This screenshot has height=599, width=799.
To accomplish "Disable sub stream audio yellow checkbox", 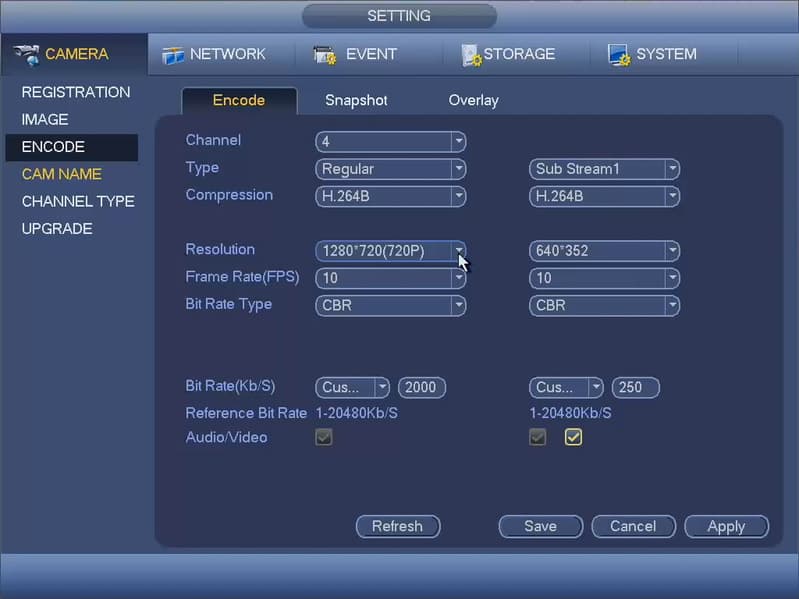I will (573, 437).
